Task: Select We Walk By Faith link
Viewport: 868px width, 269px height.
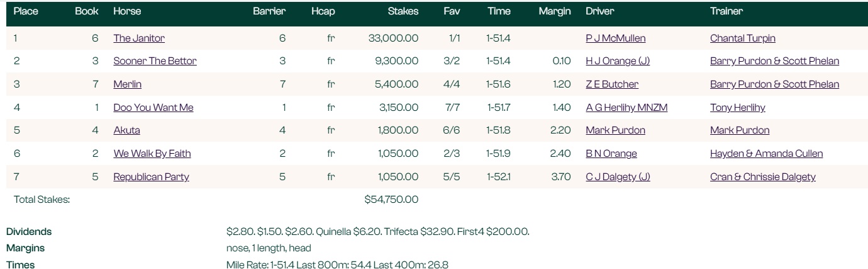Action: point(152,154)
